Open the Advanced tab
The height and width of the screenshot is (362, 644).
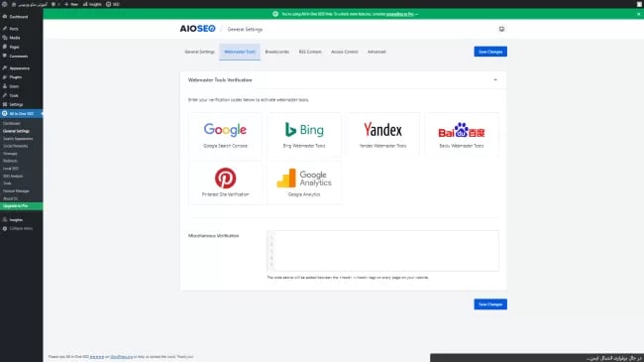tap(376, 52)
